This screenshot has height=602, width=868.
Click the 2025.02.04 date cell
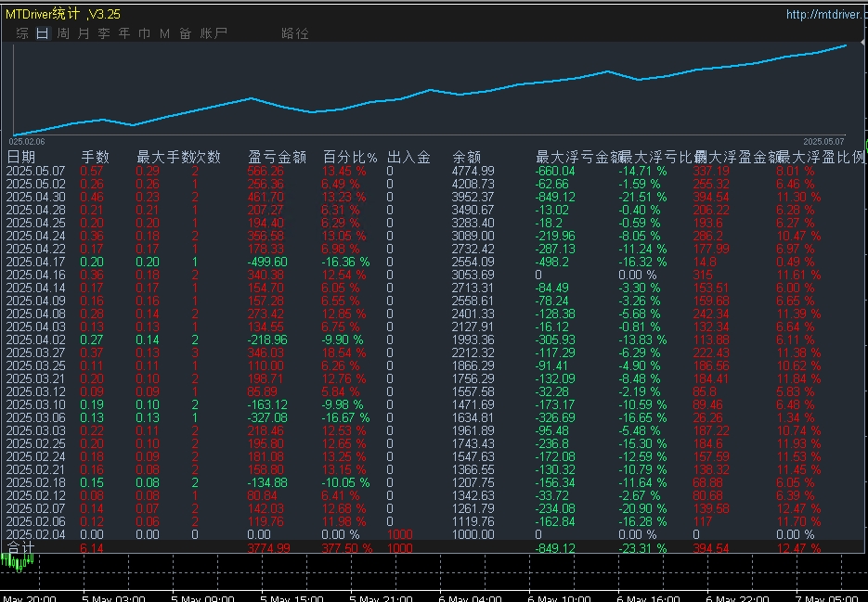(35, 534)
